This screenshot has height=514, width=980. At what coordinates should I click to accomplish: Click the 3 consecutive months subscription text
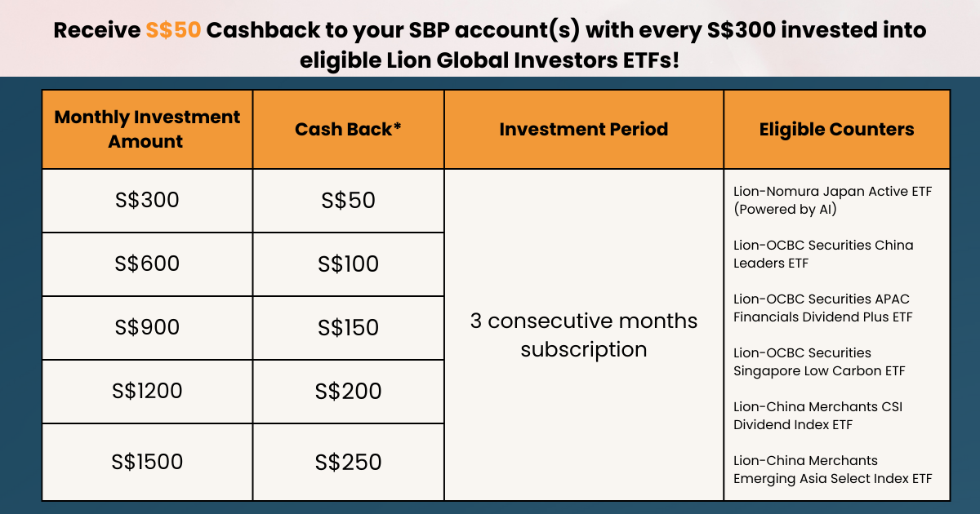[584, 335]
